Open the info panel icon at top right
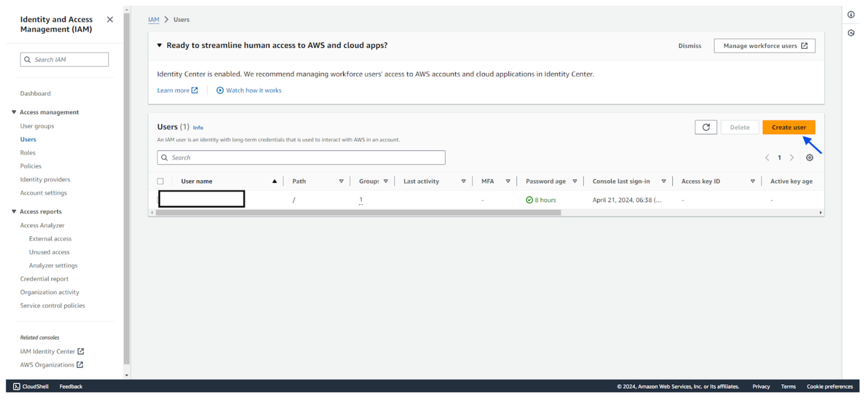This screenshot has width=868, height=401. pos(851,15)
